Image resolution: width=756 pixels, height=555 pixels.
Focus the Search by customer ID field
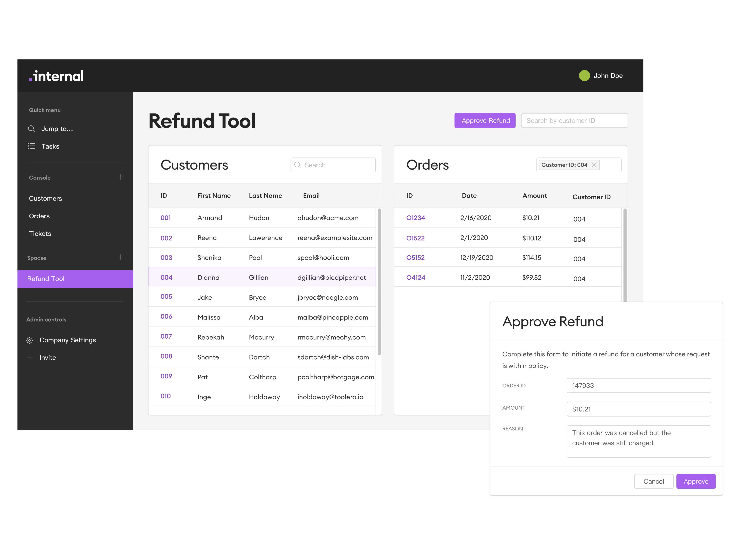[574, 121]
